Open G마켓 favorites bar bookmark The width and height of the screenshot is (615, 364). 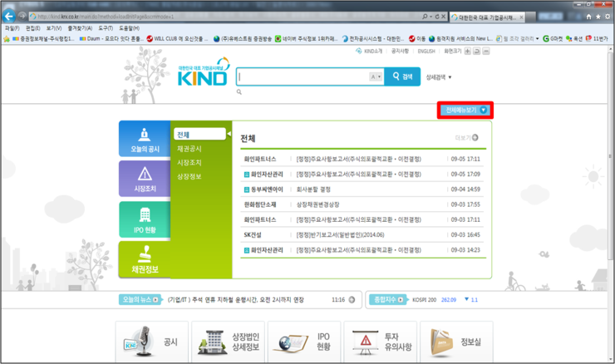553,39
